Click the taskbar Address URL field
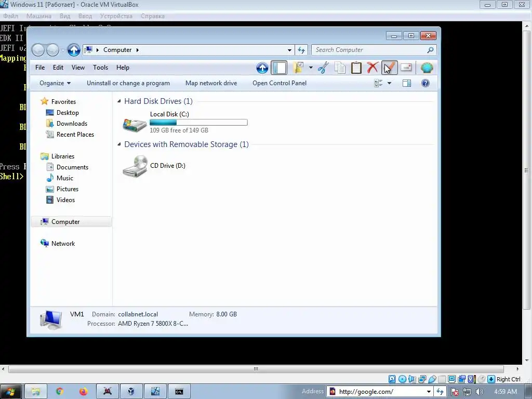Viewport: 532px width, 399px height. click(380, 392)
